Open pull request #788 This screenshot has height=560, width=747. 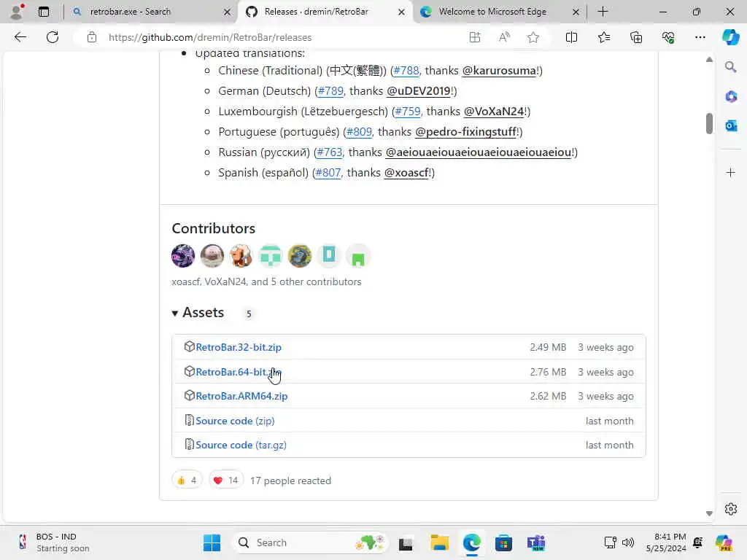click(406, 71)
